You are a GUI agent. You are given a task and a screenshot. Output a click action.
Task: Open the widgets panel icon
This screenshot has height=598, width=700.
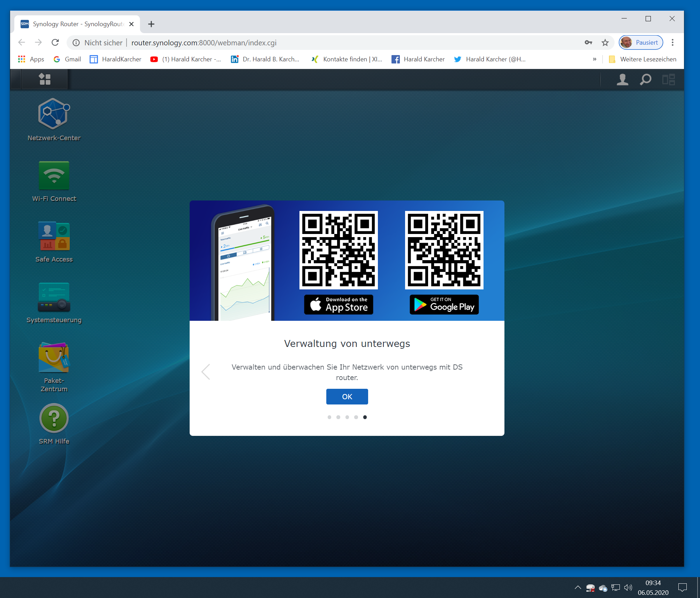coord(668,80)
